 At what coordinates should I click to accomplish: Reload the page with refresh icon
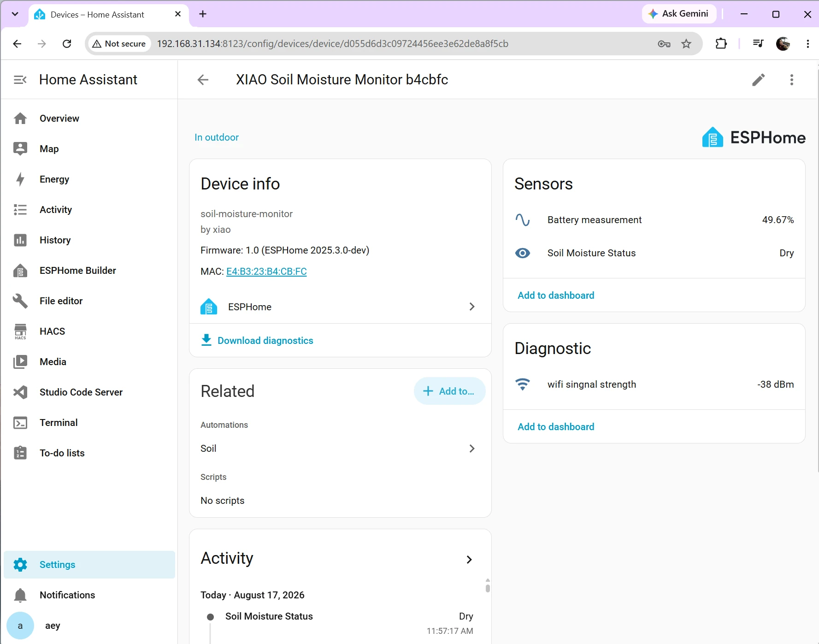point(67,44)
